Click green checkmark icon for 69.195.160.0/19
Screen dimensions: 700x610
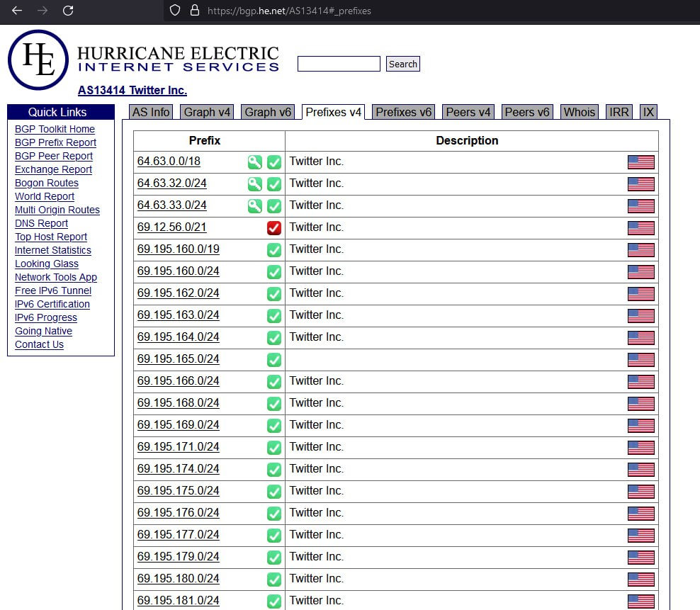click(x=274, y=249)
